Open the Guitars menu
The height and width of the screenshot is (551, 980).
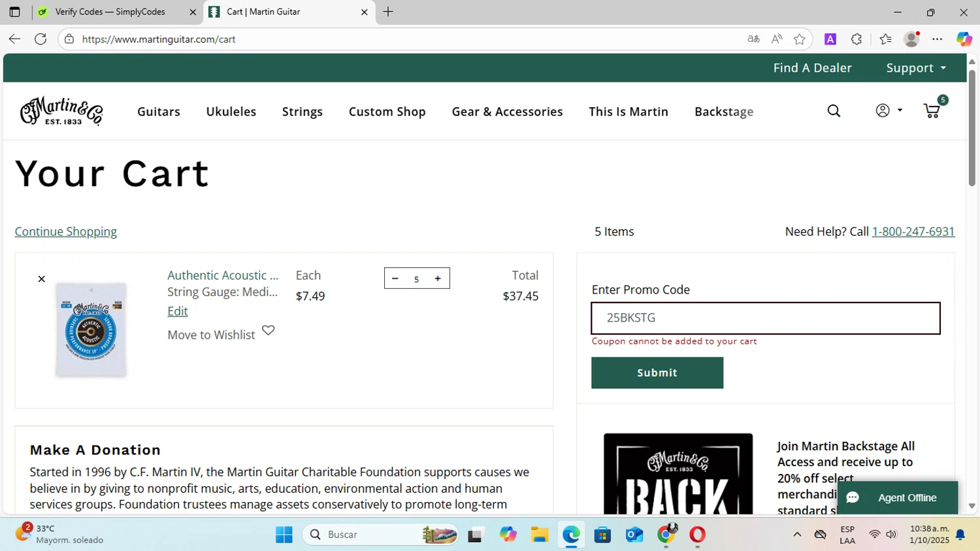point(159,112)
